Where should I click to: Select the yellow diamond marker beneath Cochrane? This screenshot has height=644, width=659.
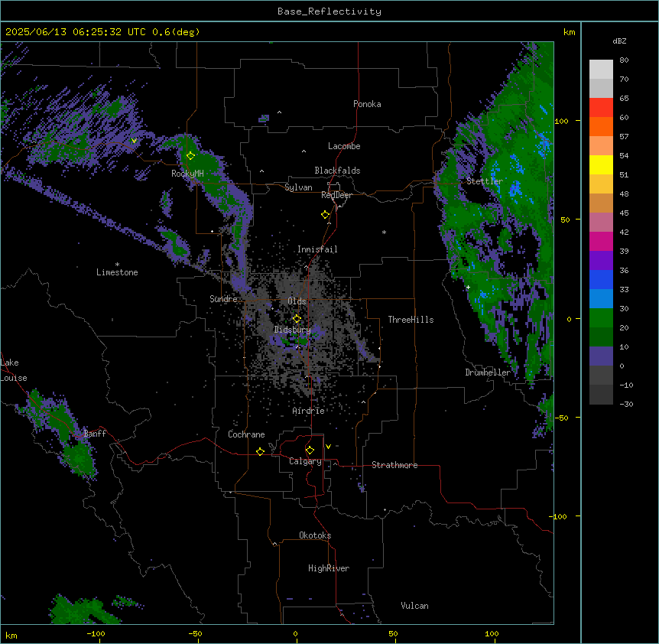pyautogui.click(x=260, y=451)
